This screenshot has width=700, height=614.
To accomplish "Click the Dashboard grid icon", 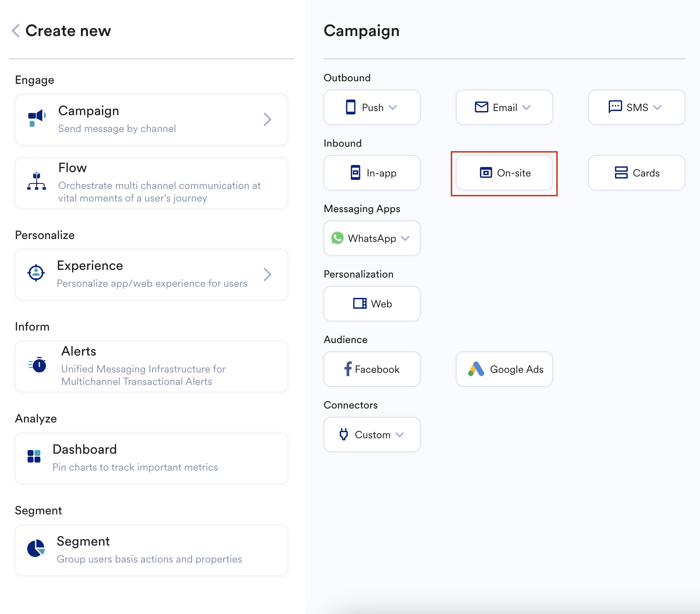I will pyautogui.click(x=34, y=456).
